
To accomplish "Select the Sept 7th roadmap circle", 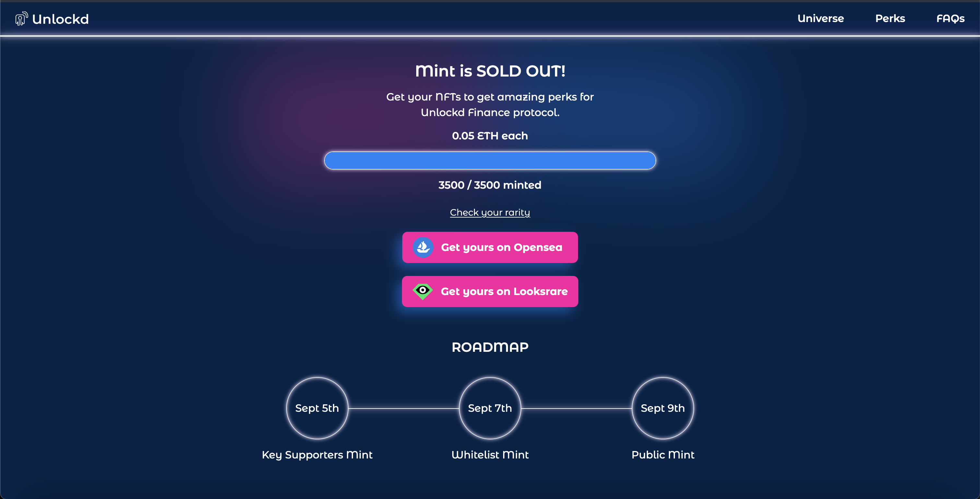I will [x=490, y=408].
